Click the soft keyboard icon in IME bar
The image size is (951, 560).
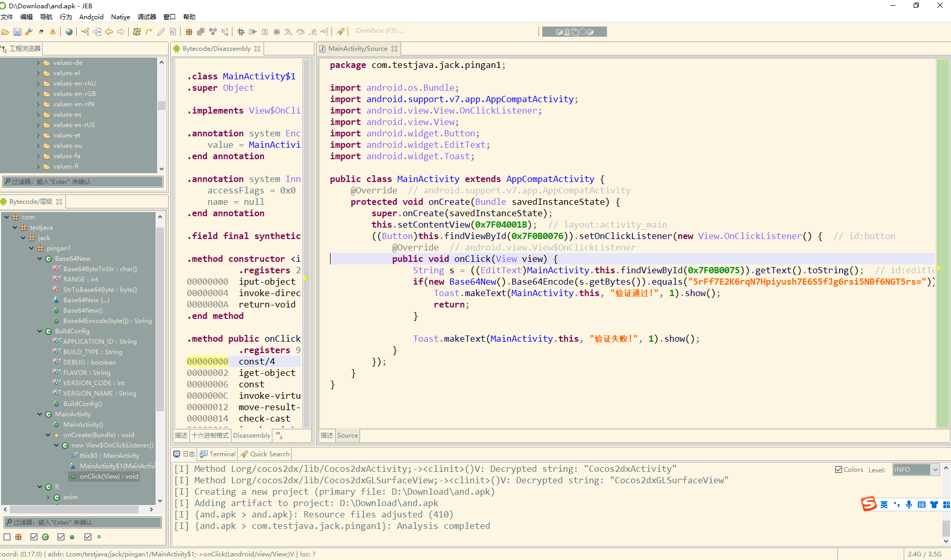[921, 505]
